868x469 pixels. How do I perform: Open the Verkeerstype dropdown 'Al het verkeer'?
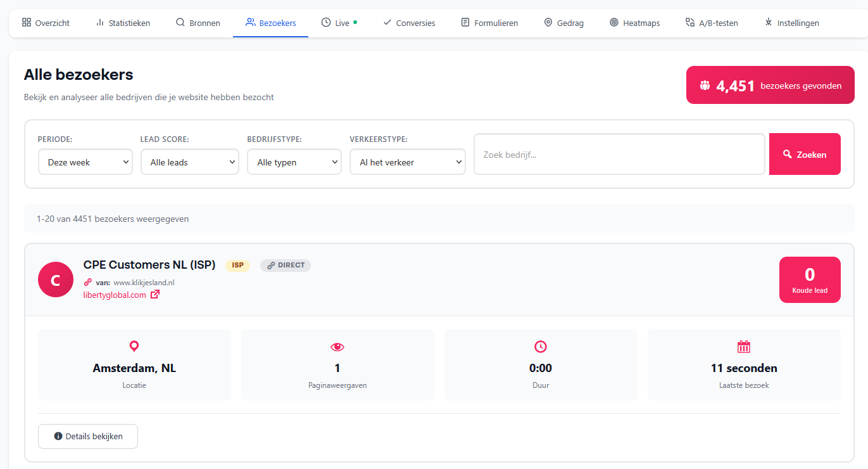pyautogui.click(x=408, y=162)
